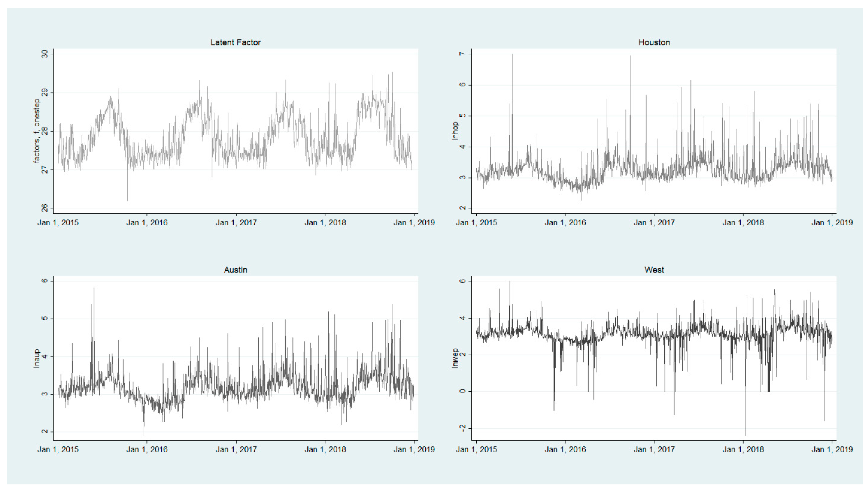Click the 'Austin' chart title
Screen dimensions: 868x491
(235, 270)
